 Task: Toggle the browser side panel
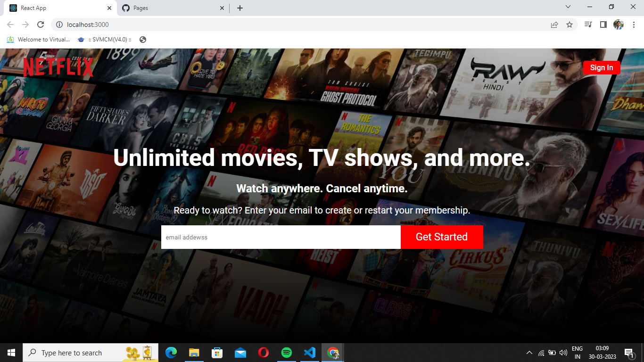tap(603, 25)
